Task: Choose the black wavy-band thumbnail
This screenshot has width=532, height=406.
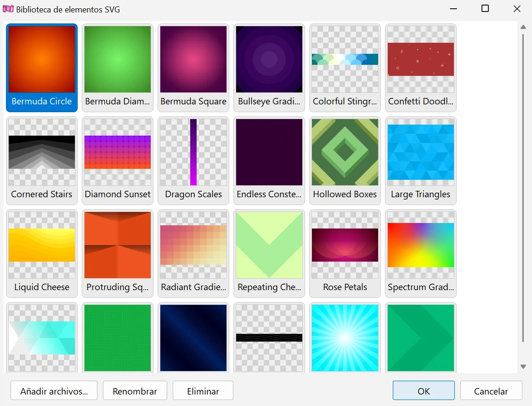Action: (269, 338)
